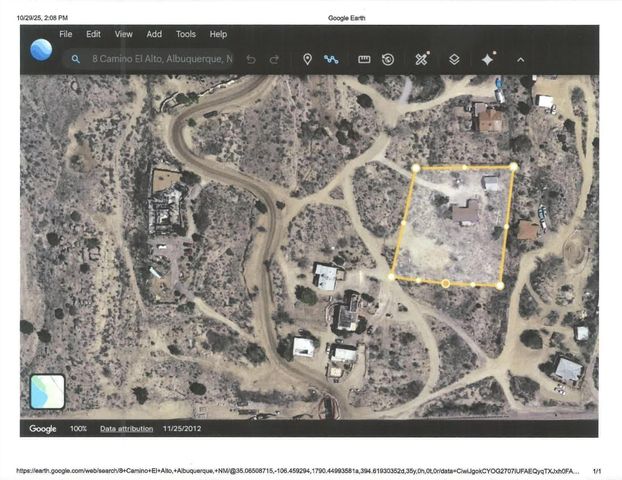The height and width of the screenshot is (480, 622).
Task: Collapse toolbar with the chevron up
Action: coord(520,59)
